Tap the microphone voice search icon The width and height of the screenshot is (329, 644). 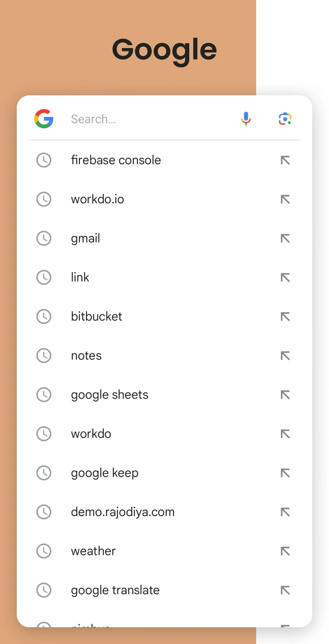pyautogui.click(x=246, y=119)
